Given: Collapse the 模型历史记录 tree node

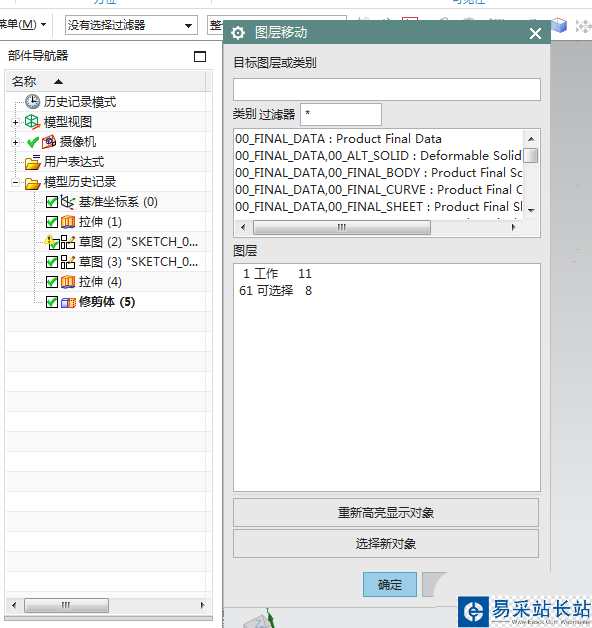Looking at the screenshot, I should tap(15, 182).
